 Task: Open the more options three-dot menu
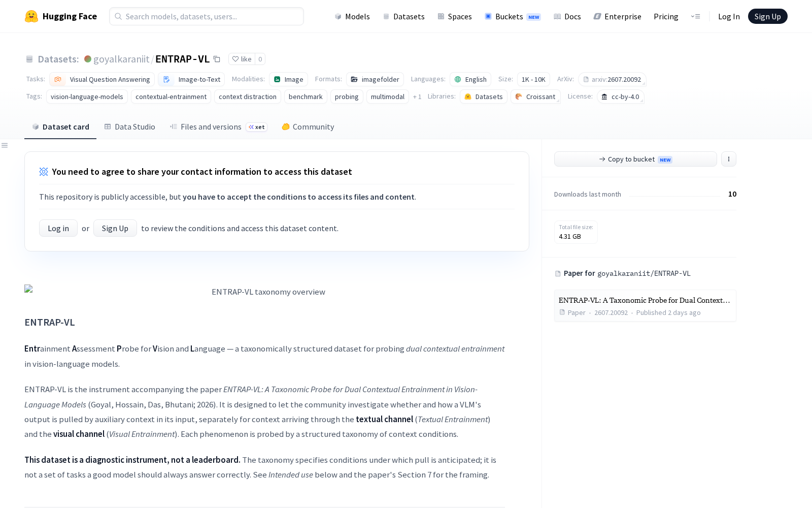click(x=729, y=159)
